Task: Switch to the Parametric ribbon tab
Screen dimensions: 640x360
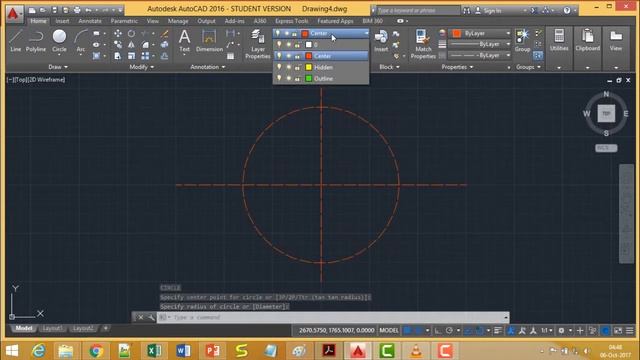Action: pos(124,21)
